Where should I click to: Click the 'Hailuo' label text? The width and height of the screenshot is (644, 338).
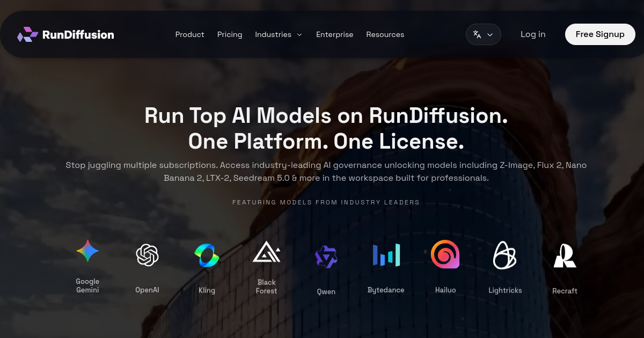445,290
